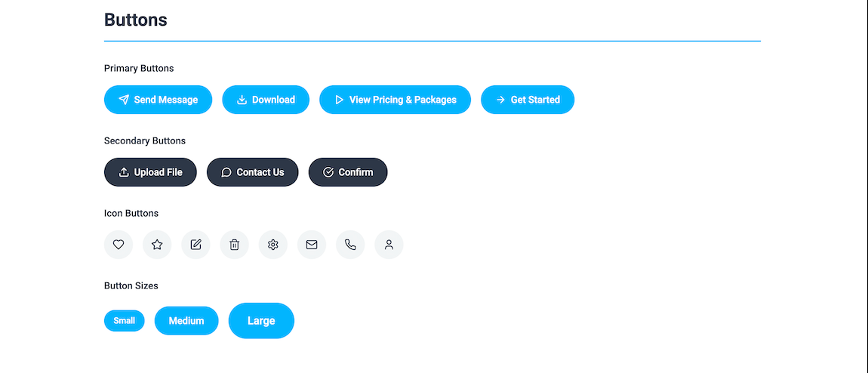868x373 pixels.
Task: Open settings with the gear icon
Action: [x=273, y=245]
